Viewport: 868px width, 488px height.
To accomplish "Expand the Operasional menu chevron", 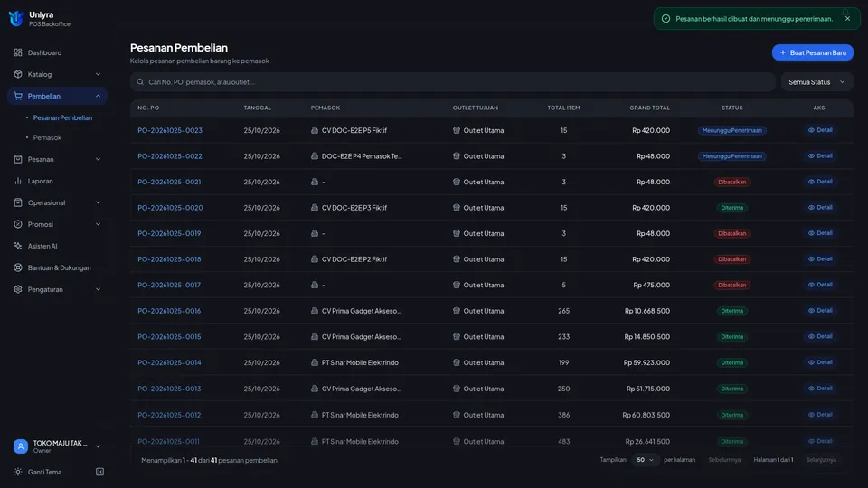I will [x=98, y=202].
